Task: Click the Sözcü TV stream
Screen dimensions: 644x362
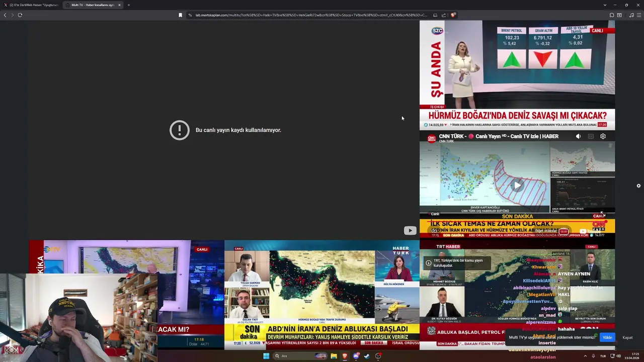Action: (517, 75)
